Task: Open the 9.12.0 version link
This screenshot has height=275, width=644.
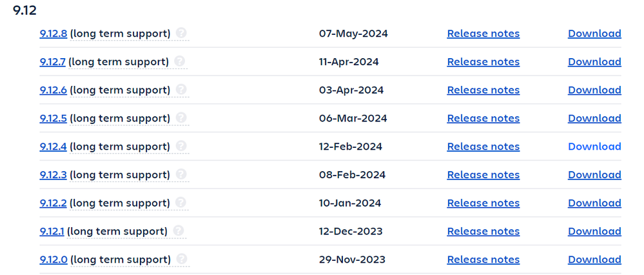Action: (x=54, y=260)
